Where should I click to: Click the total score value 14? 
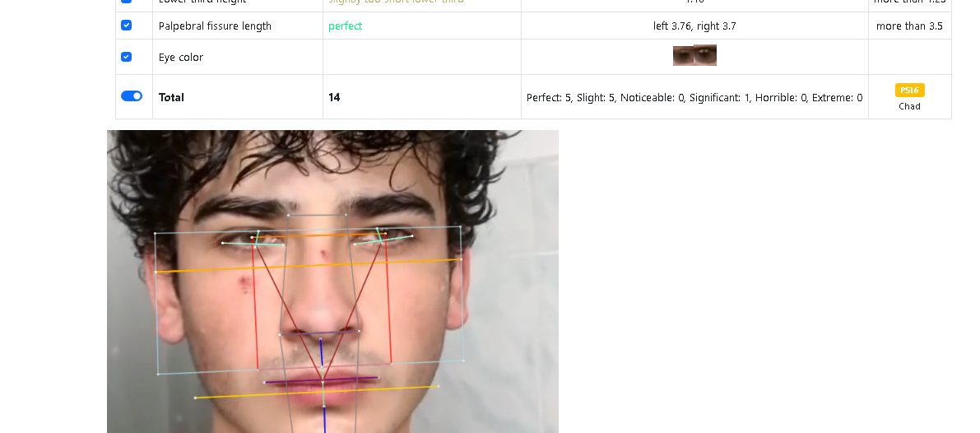pyautogui.click(x=334, y=97)
